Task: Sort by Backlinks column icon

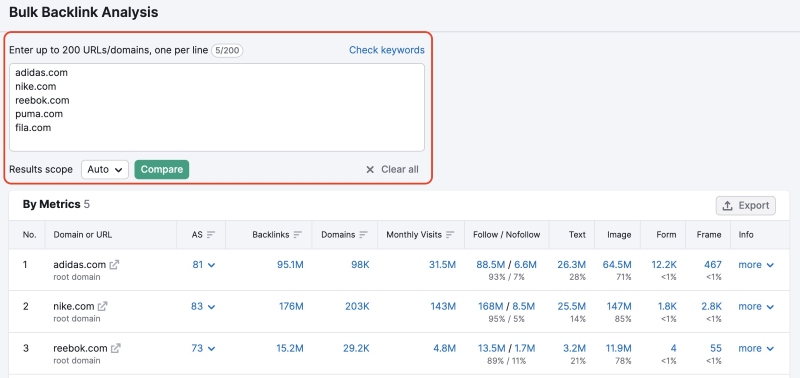Action: click(297, 235)
